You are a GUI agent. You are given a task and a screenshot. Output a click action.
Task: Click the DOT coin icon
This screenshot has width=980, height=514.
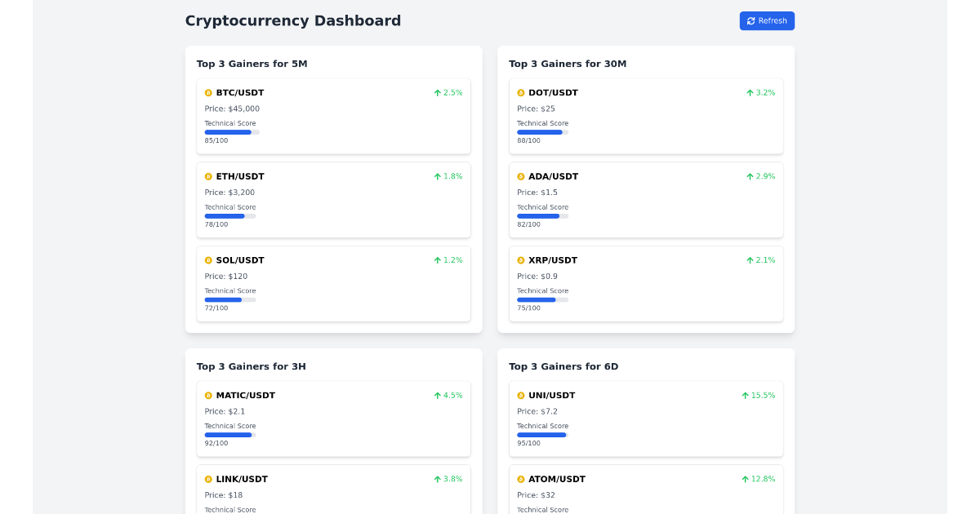tap(521, 92)
